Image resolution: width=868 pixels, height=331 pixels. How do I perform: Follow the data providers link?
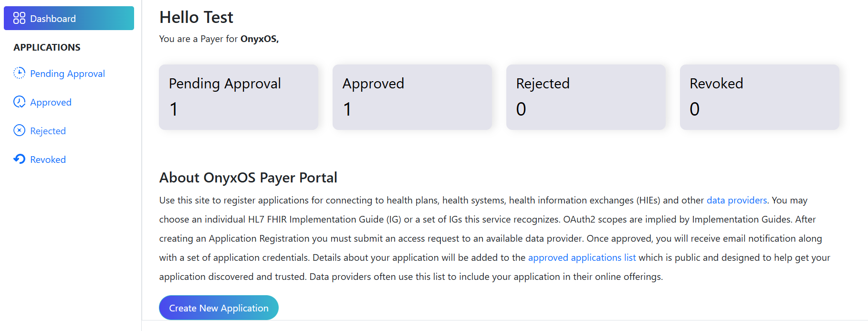coord(736,200)
